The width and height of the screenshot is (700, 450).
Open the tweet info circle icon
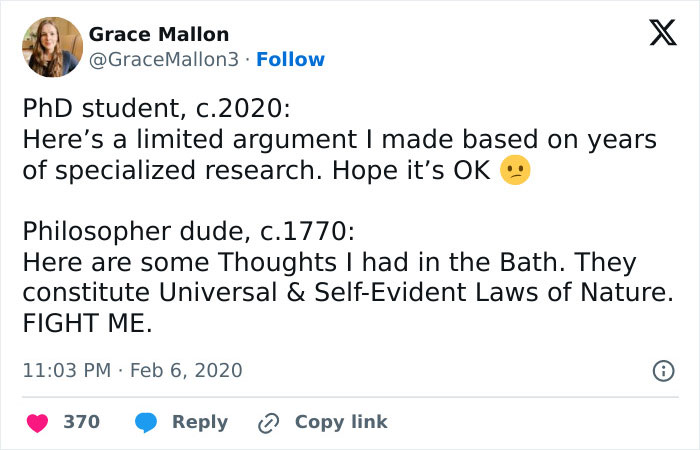662,370
